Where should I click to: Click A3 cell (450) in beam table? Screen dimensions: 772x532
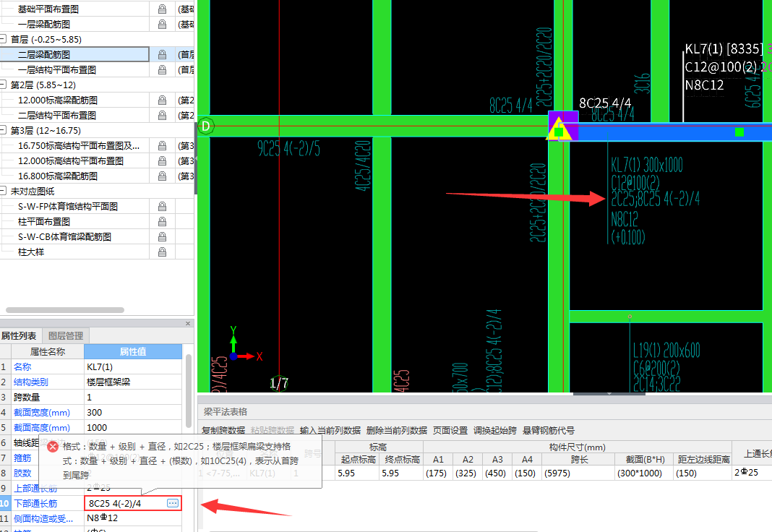pos(497,473)
